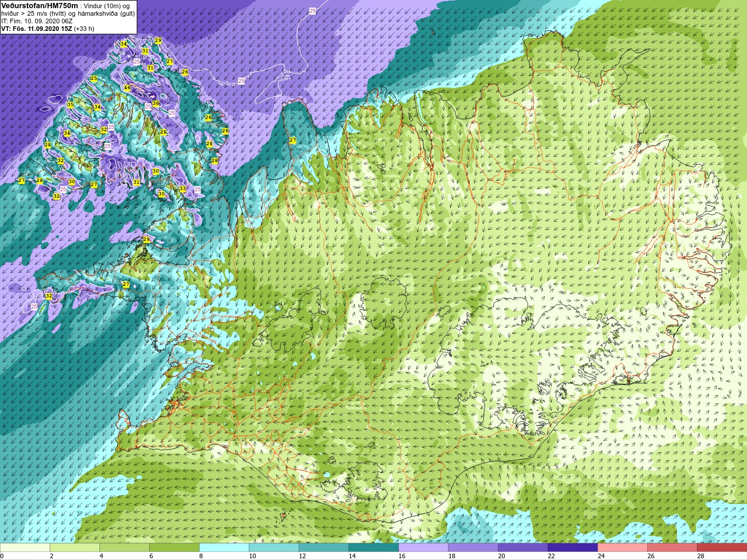Click the 'VT: Fös. 11.09.2020 15Z' valid time
Image resolution: width=747 pixels, height=560 pixels.
[36, 29]
